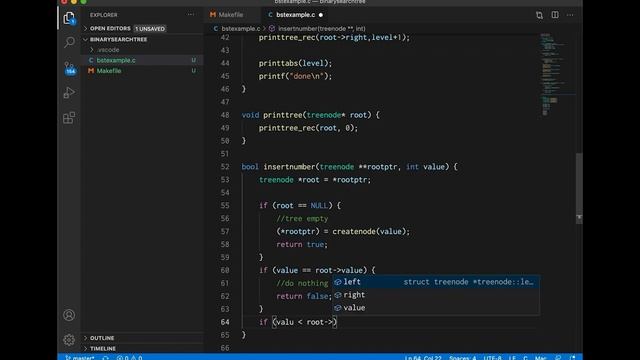This screenshot has height=360, width=640.
Task: Click the 'createnode(value)' call
Action: click(x=371, y=231)
